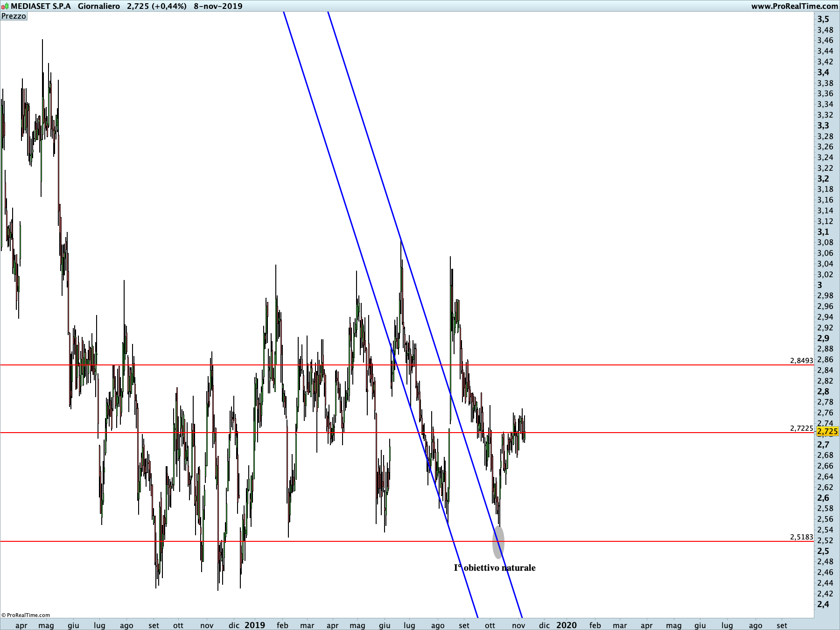This screenshot has height=630, width=840.
Task: Click the 3,08 value on price scale
Action: (x=825, y=242)
